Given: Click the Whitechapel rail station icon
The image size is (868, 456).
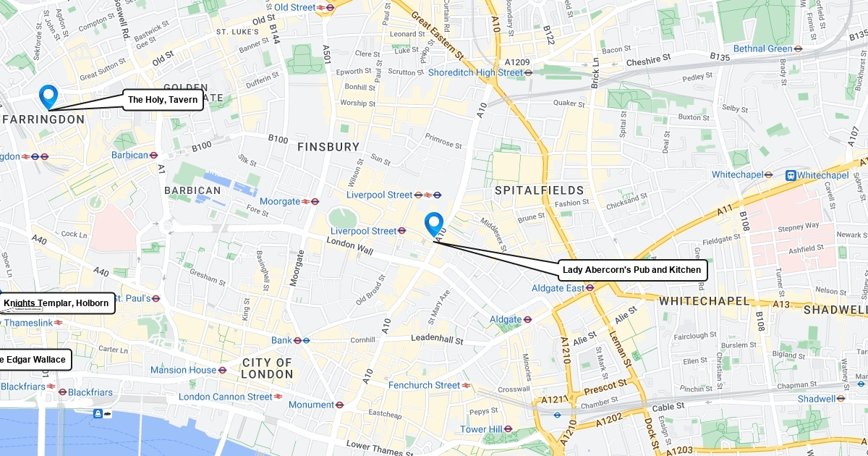Looking at the screenshot, I should [791, 175].
